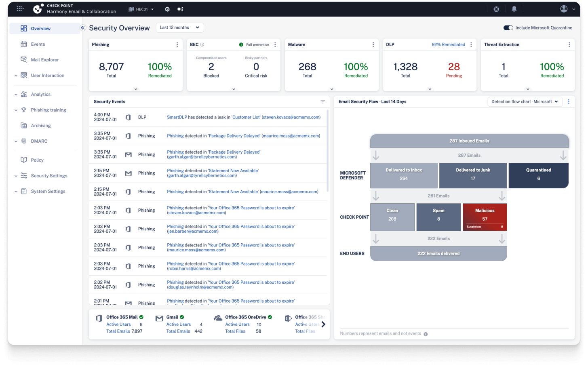Viewport: 588px width, 373px height.
Task: Click the Quarantined 6 block
Action: (538, 175)
